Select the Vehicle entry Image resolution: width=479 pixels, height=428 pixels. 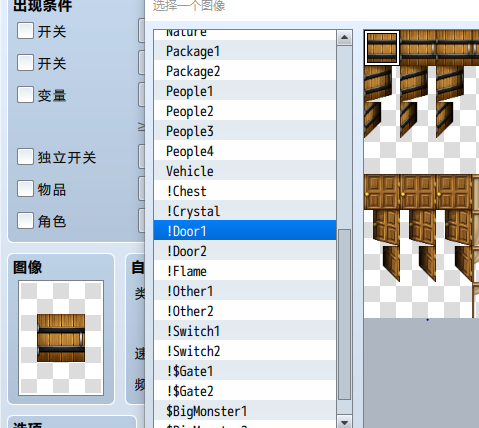245,170
